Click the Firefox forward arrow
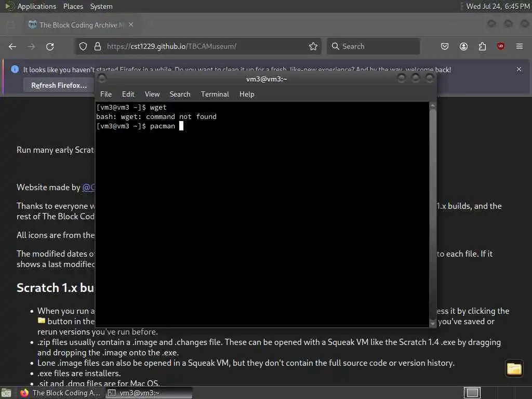 pos(31,46)
